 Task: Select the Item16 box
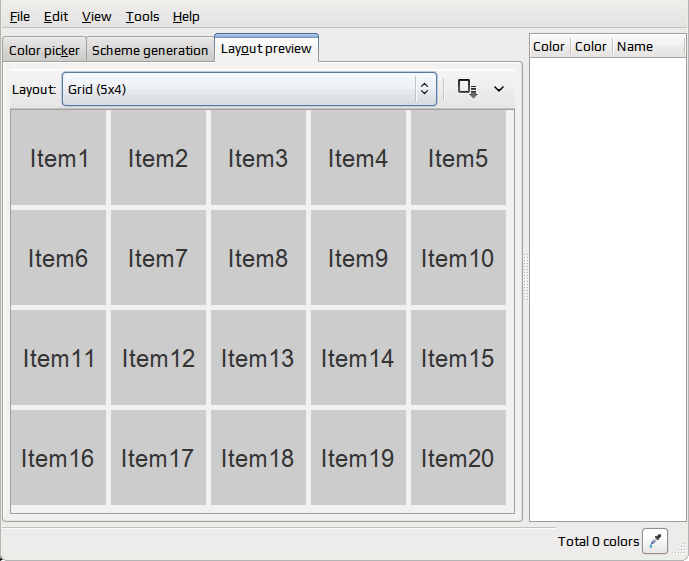(58, 457)
